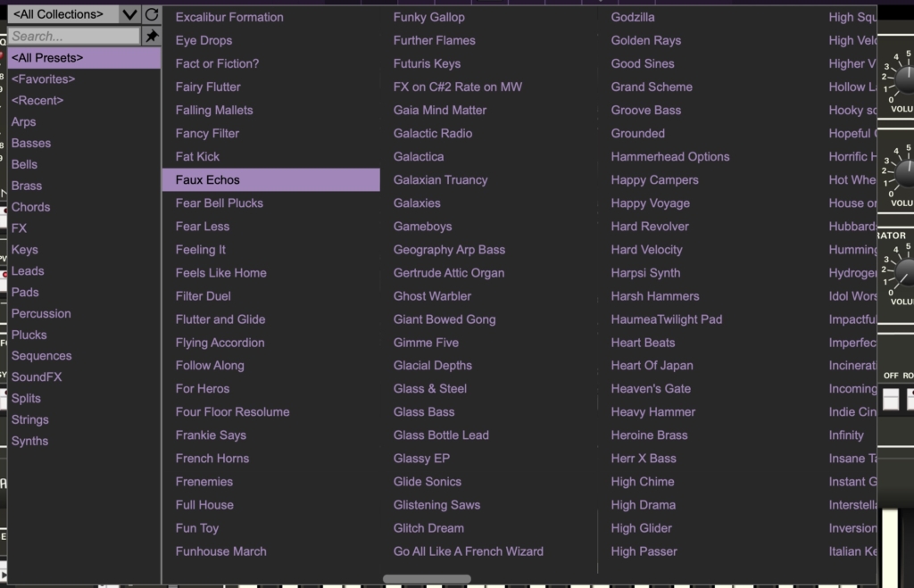Pick the Excalibur Formation preset

(x=229, y=17)
